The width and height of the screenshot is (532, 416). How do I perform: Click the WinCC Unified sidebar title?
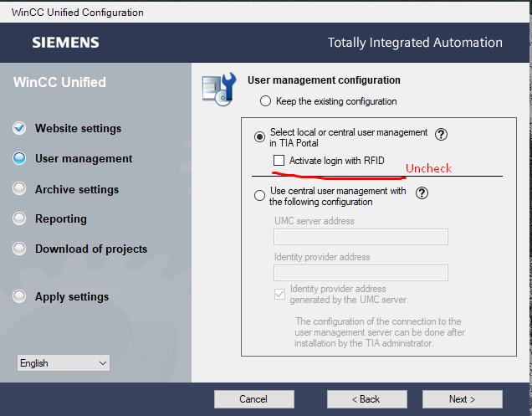coord(59,82)
